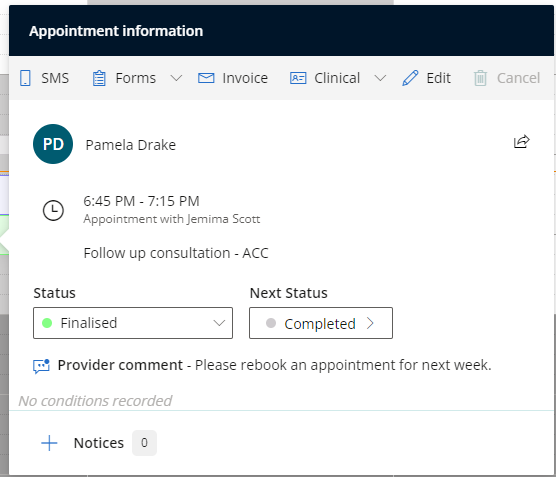Screen dimensions: 556x477
Task: Click the Edit pencil icon
Action: pos(410,78)
